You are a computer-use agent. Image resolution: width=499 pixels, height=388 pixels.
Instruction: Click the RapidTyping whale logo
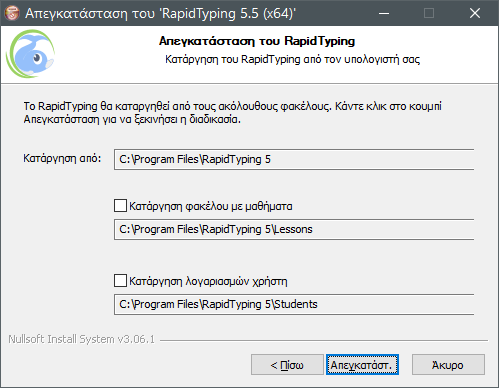30,54
